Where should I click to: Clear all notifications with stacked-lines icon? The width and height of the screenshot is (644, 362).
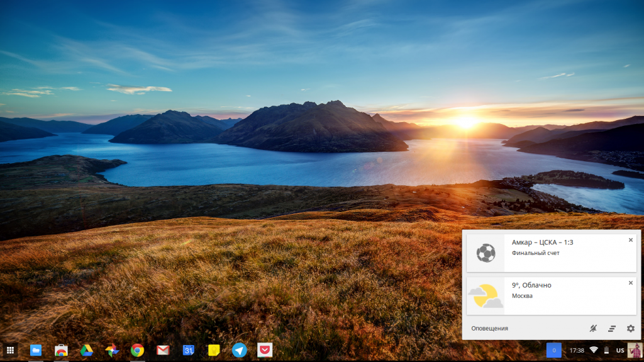(611, 328)
